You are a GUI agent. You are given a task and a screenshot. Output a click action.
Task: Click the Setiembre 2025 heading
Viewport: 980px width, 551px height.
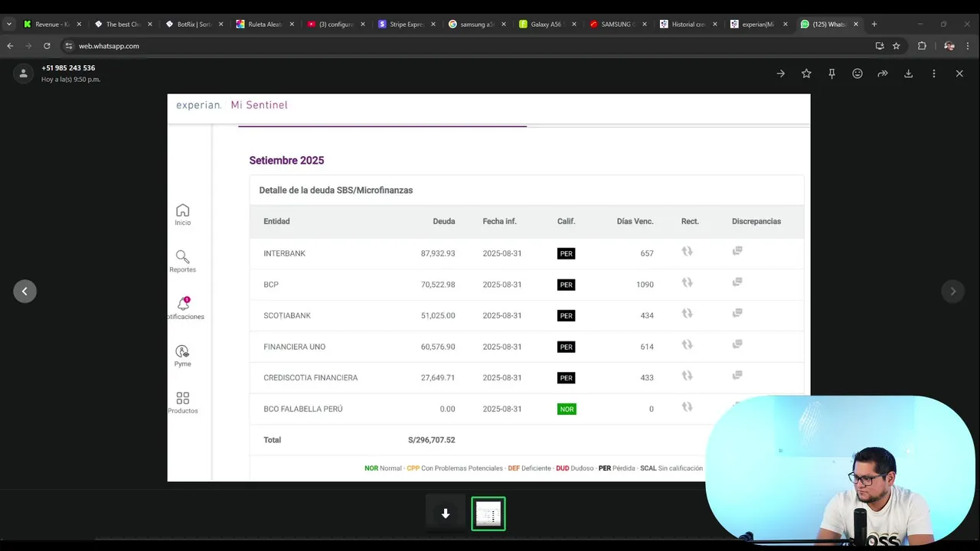pyautogui.click(x=286, y=161)
